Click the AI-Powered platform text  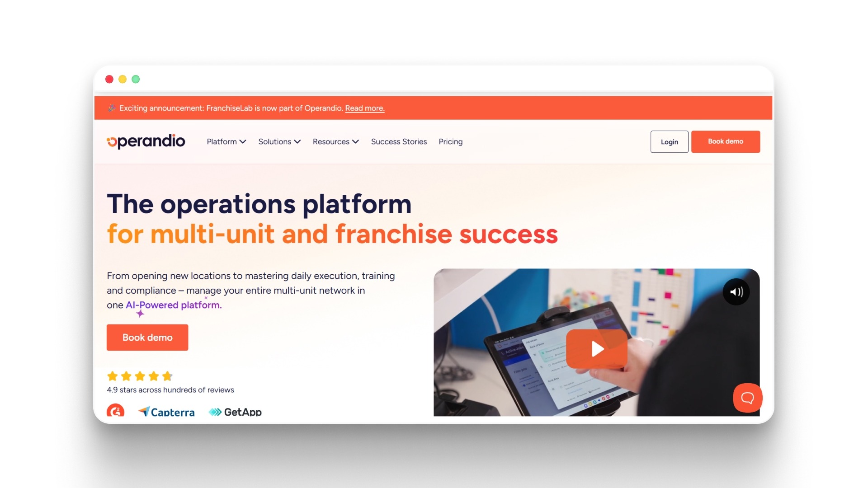point(174,305)
